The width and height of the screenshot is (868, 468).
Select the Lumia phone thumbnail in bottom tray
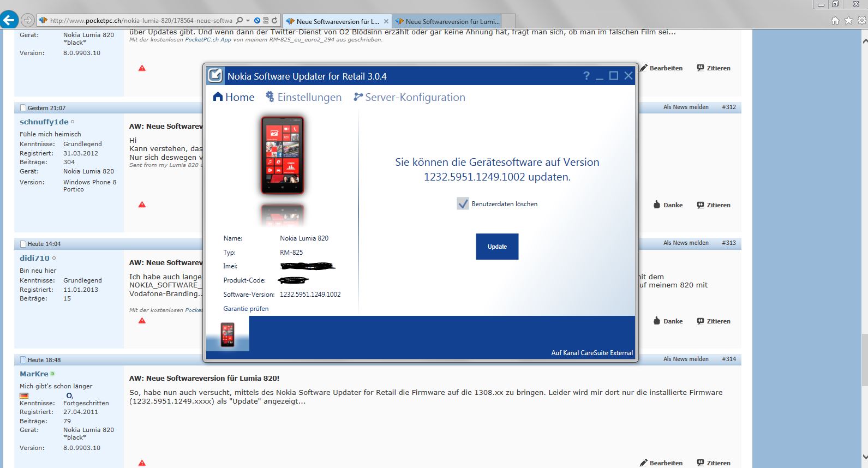coord(228,334)
